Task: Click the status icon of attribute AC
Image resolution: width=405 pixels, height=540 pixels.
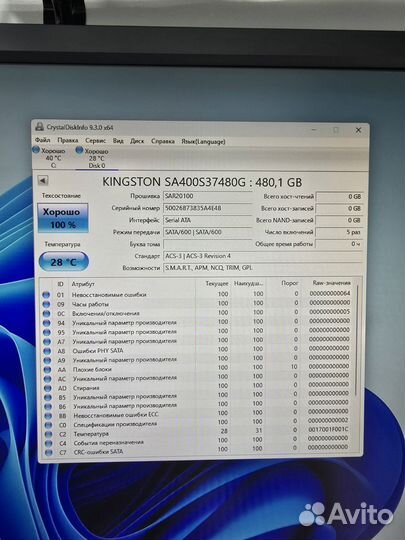Action: coord(48,379)
